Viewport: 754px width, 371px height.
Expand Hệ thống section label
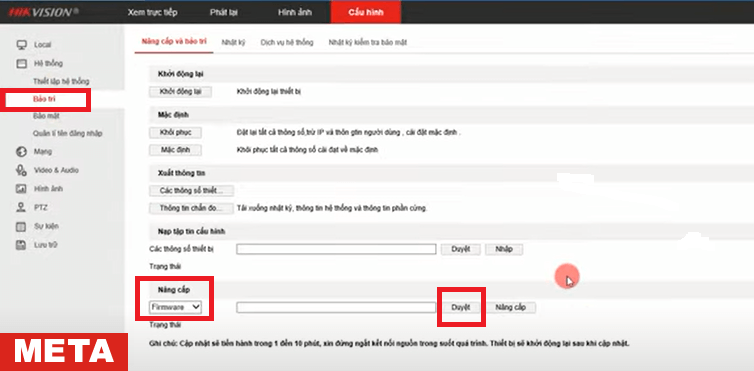point(48,63)
